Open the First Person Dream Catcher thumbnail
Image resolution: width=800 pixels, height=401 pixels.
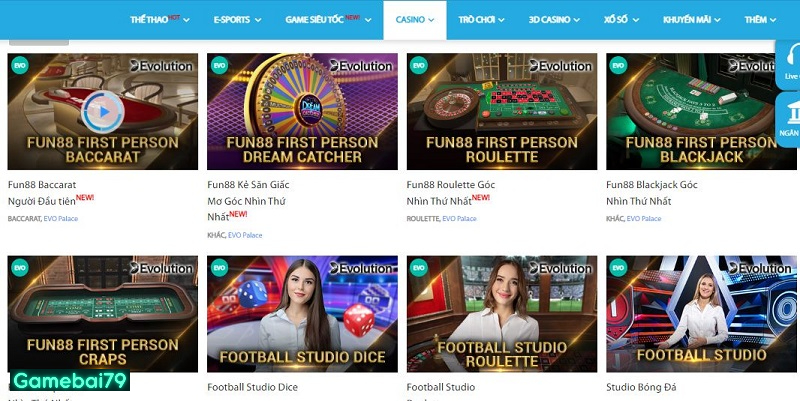click(x=302, y=111)
